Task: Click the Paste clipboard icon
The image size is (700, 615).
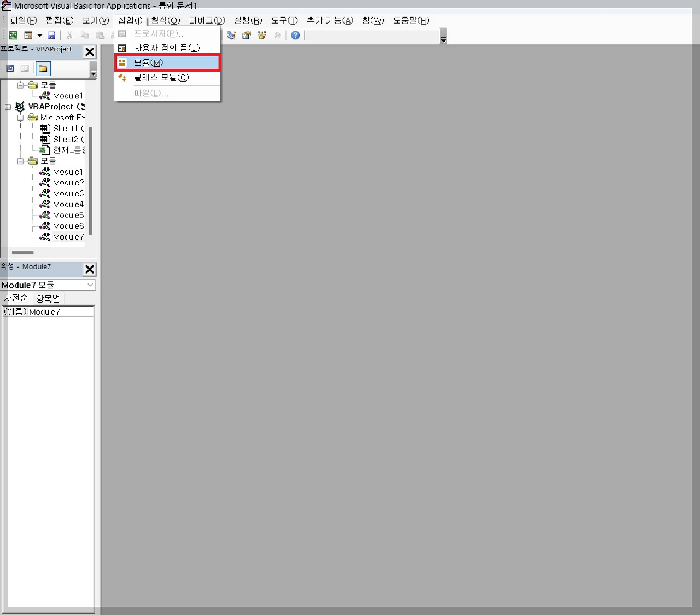Action: click(x=100, y=35)
